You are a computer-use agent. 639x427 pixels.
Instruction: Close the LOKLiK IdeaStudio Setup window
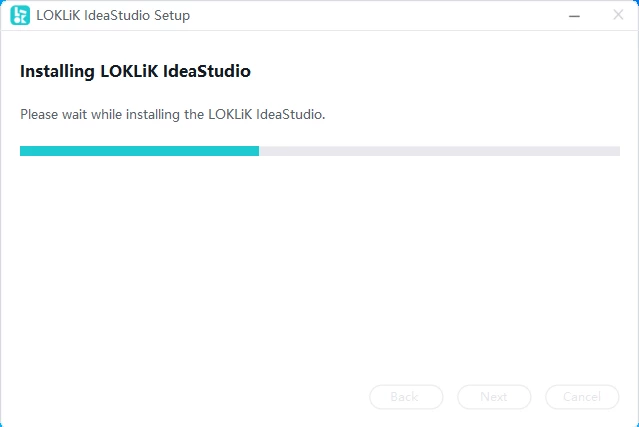[x=618, y=15]
